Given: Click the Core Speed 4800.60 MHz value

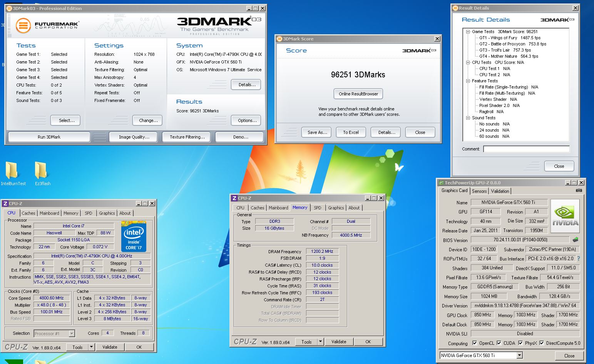Looking at the screenshot, I should (52, 298).
